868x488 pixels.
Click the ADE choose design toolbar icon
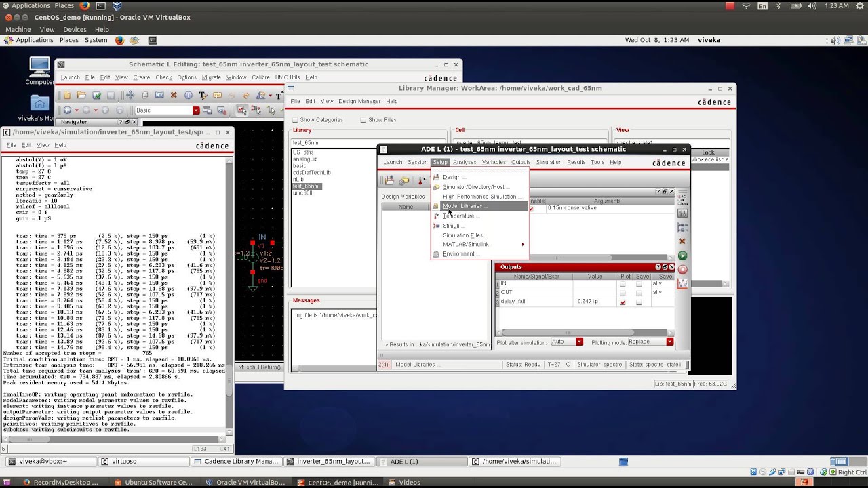[389, 180]
